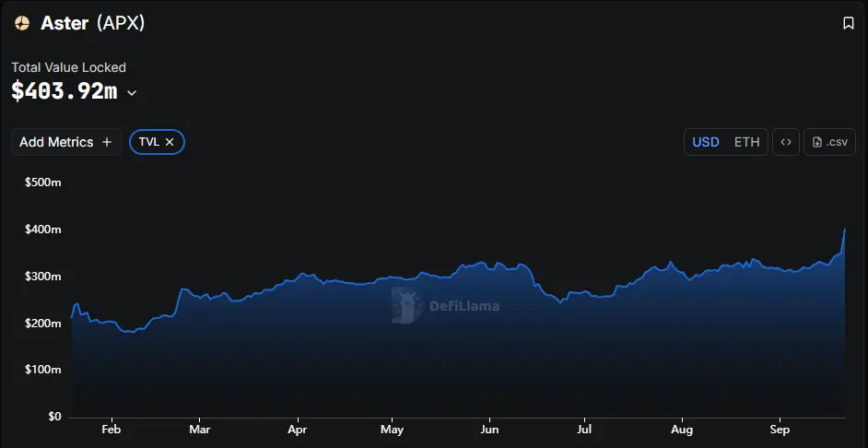Switch chart denomination to ETH
The image size is (868, 448).
[746, 142]
